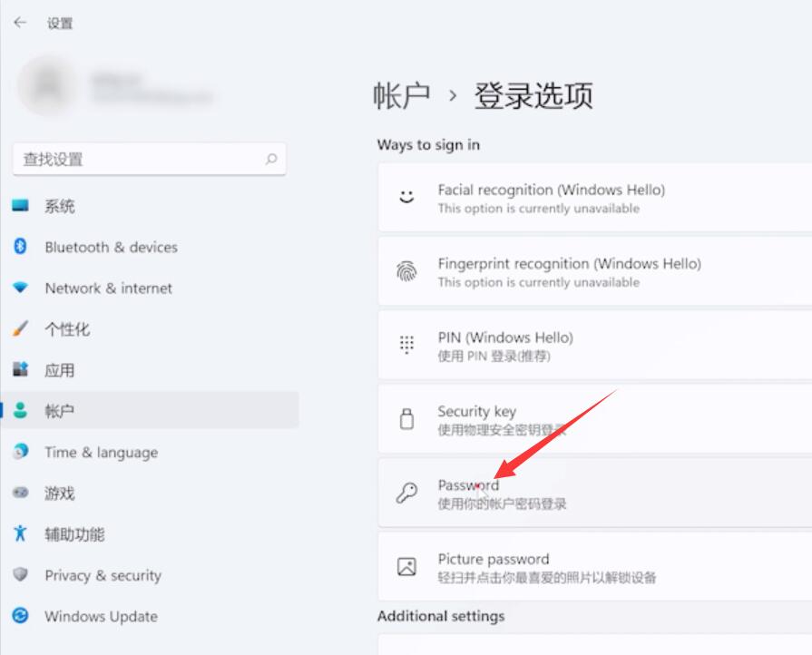Open Privacy & security section
Screen dimensions: 812x655
click(x=149, y=575)
